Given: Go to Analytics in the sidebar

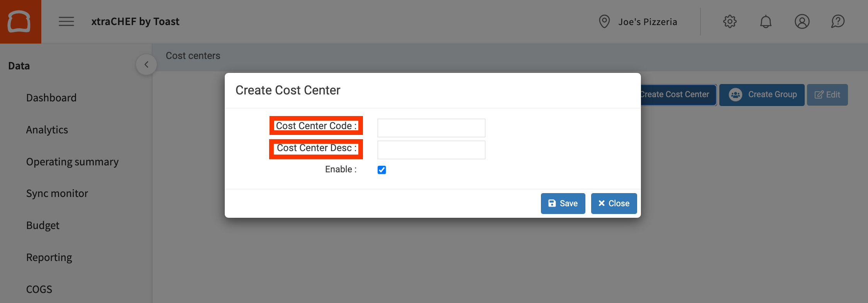Looking at the screenshot, I should [x=47, y=130].
